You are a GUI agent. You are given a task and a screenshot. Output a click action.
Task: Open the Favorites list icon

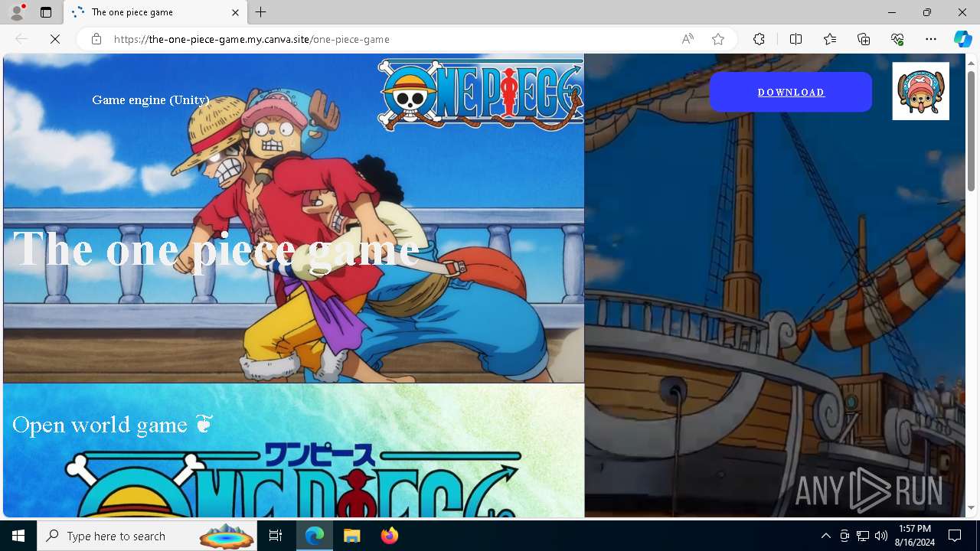click(830, 39)
